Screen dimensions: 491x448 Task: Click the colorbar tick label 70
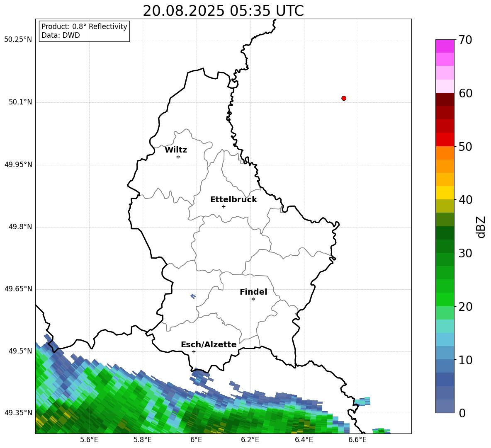pyautogui.click(x=465, y=40)
